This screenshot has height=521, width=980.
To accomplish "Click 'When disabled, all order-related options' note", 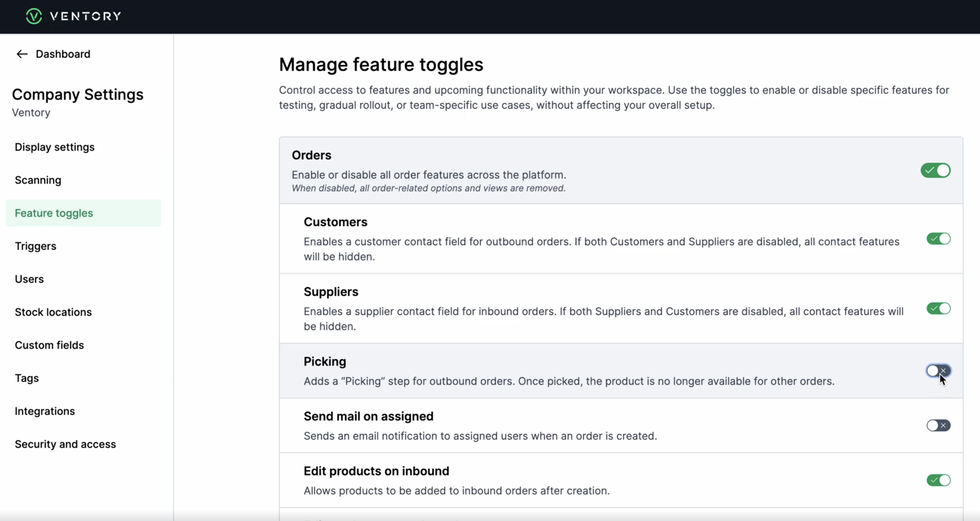I will [429, 188].
